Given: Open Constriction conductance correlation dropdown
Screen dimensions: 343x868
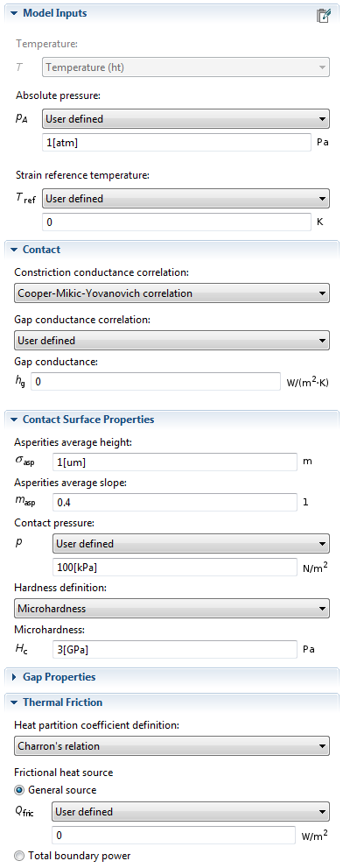Looking at the screenshot, I should [171, 293].
